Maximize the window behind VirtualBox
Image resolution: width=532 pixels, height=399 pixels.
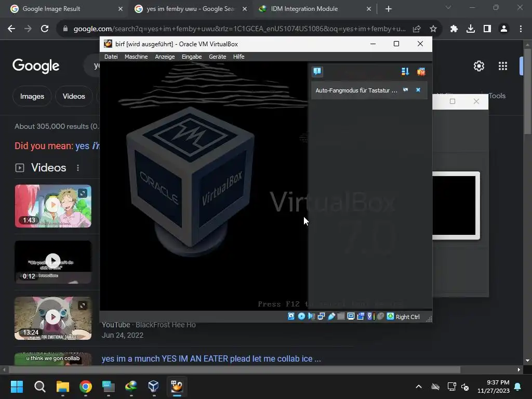pos(453,101)
